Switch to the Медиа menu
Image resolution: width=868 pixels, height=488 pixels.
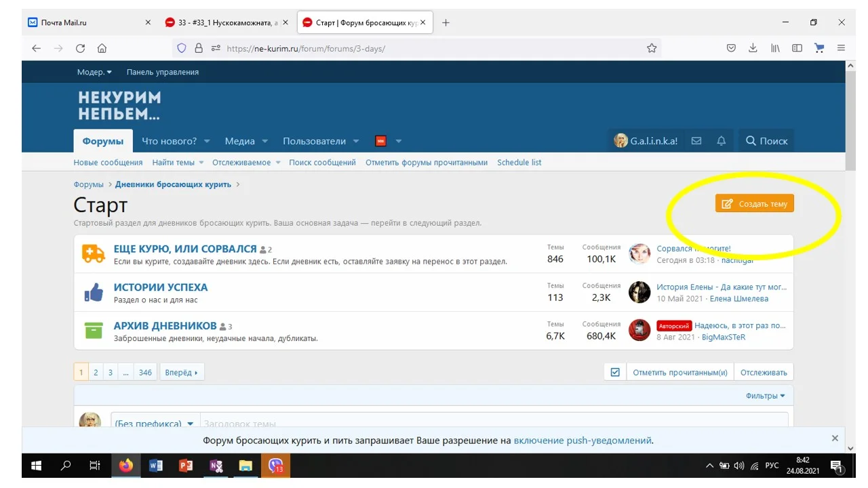pos(241,140)
